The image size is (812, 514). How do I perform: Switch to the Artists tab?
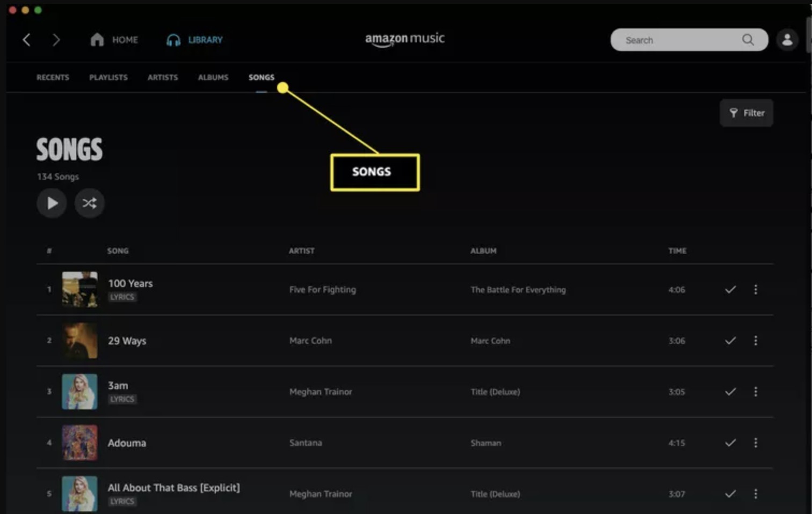pyautogui.click(x=163, y=77)
